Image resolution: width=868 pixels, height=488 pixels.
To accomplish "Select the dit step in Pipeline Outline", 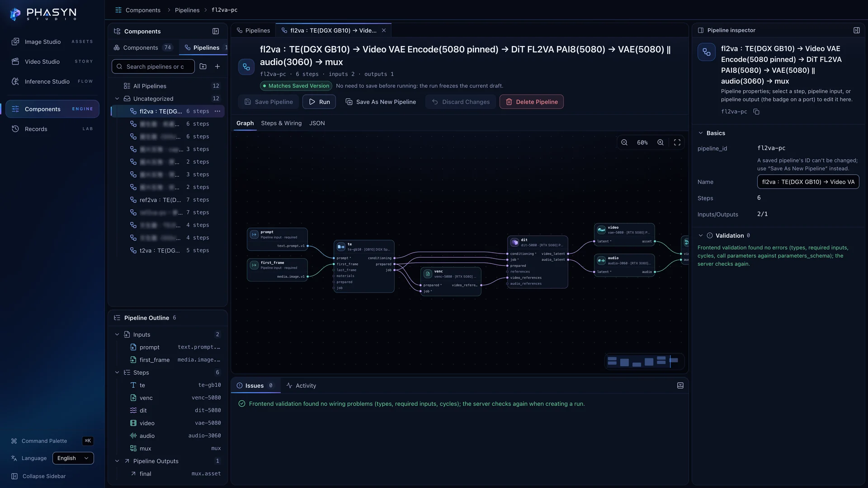I will tap(168, 410).
